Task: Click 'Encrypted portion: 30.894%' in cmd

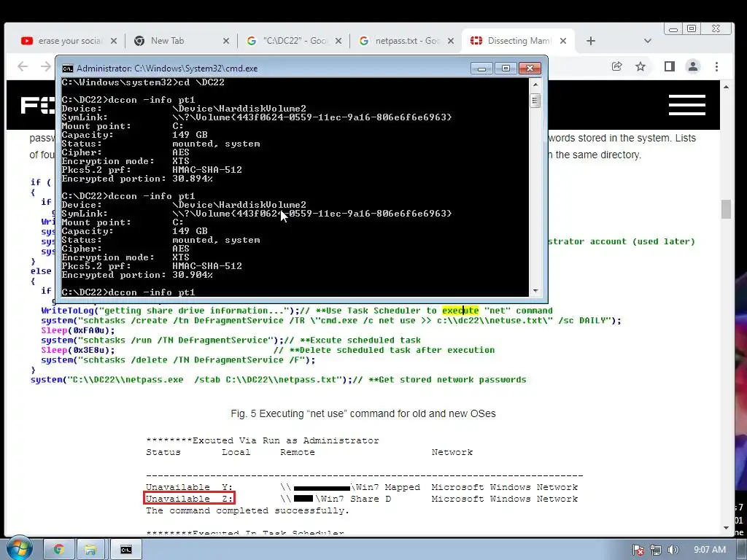Action: [137, 179]
